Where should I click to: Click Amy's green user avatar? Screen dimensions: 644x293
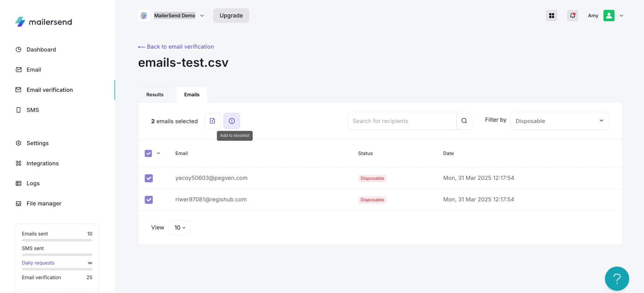tap(609, 16)
